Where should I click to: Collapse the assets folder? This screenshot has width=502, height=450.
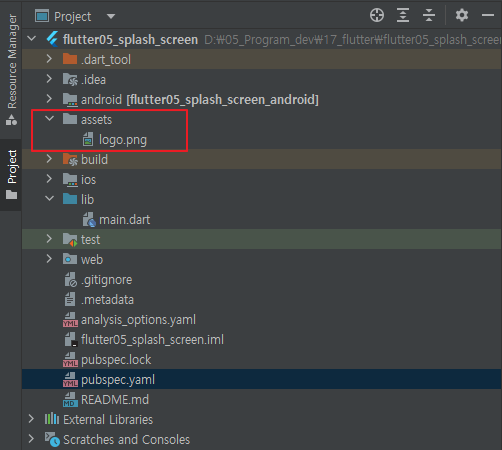[x=49, y=119]
